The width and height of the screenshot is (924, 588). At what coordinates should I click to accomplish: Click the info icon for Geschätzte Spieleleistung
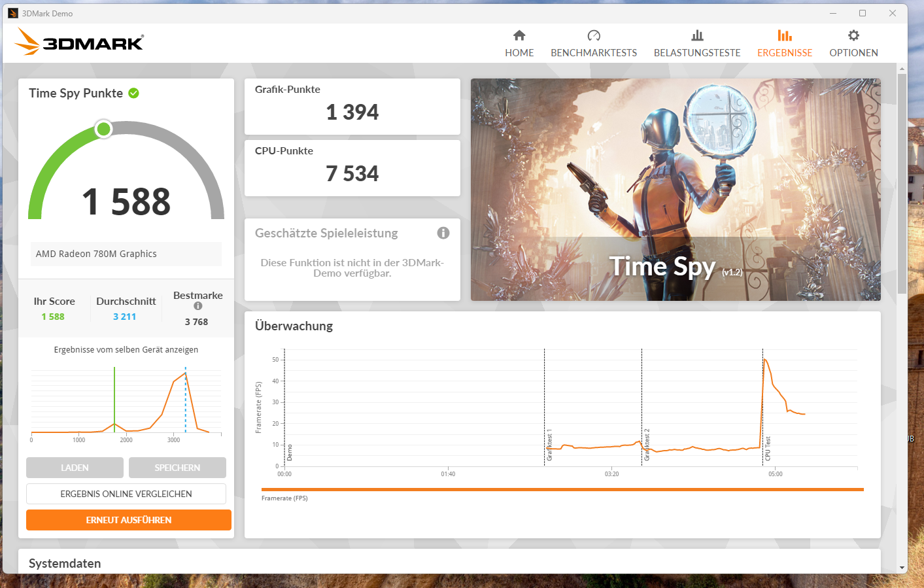[443, 233]
